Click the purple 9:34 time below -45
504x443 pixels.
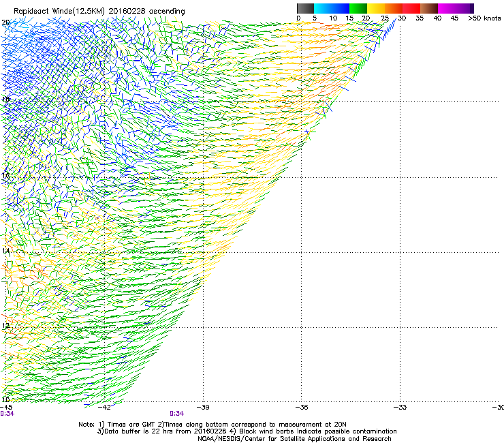(x=7, y=414)
